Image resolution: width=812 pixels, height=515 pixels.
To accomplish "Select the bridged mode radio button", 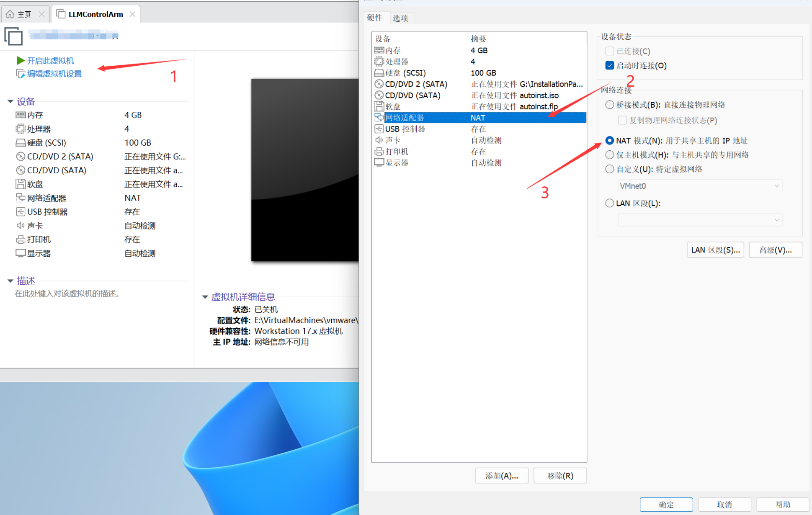I will [x=610, y=105].
